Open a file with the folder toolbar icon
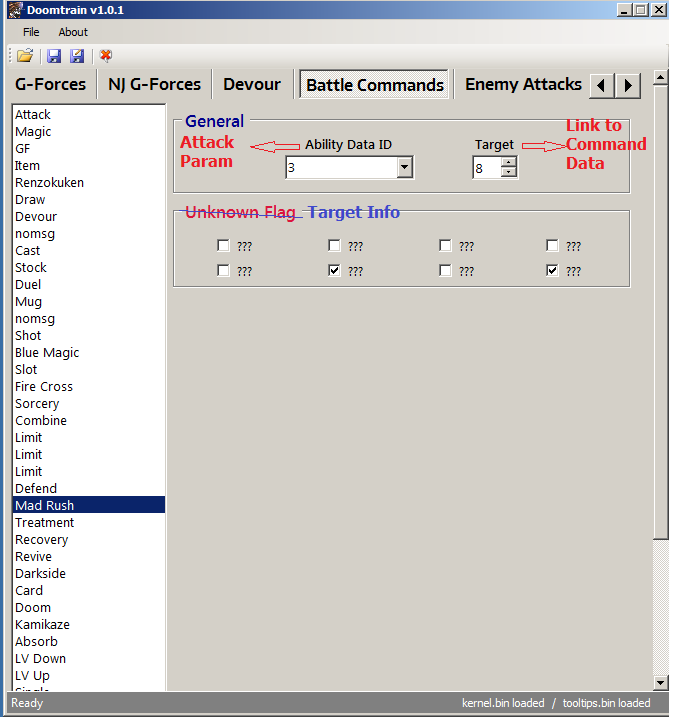 (25, 56)
